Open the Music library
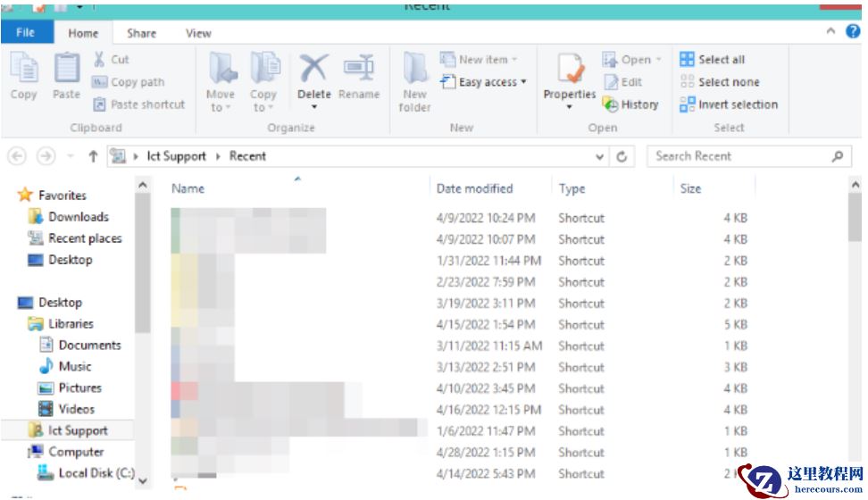The width and height of the screenshot is (868, 500). (65, 366)
